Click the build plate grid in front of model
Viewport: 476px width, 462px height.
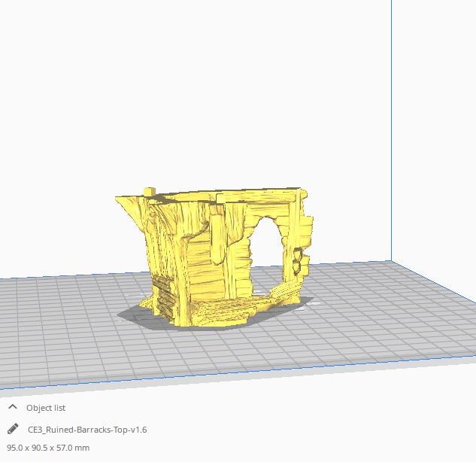(x=226, y=354)
